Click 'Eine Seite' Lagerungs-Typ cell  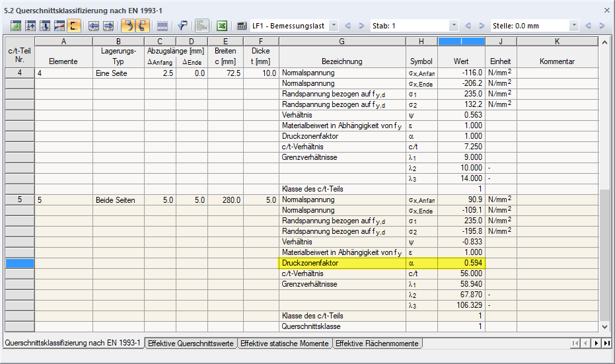pos(118,73)
